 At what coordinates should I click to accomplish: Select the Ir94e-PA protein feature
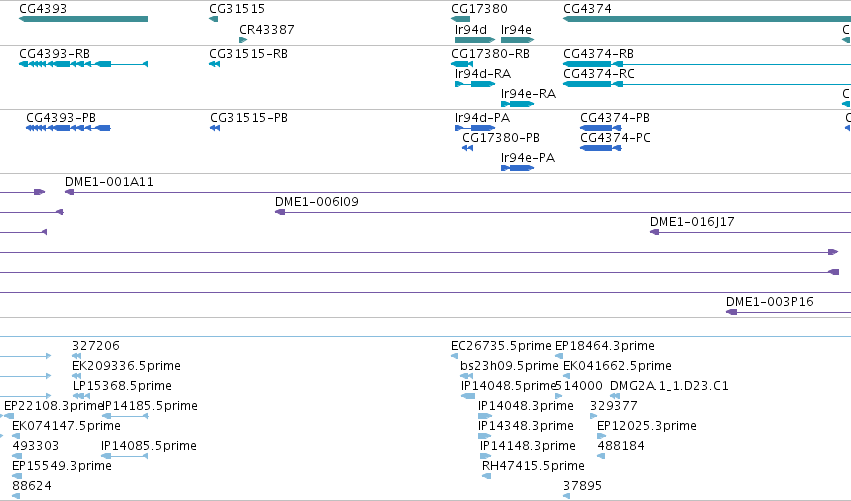click(518, 168)
